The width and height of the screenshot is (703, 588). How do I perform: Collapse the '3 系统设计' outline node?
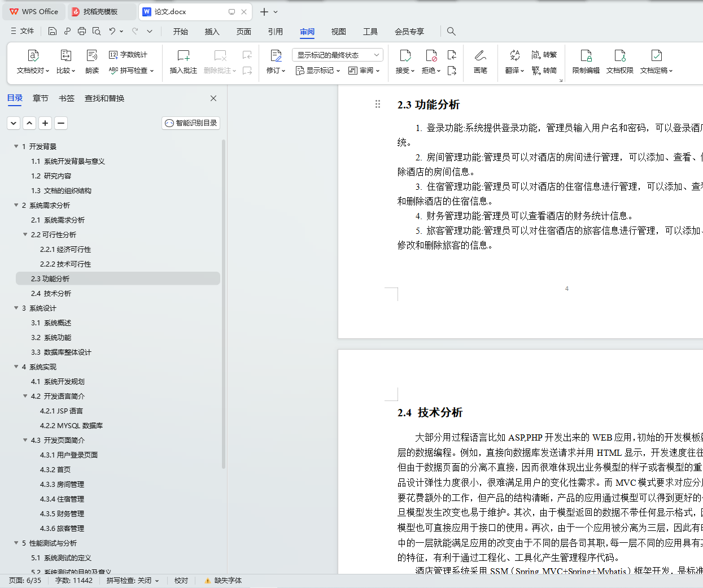(16, 308)
